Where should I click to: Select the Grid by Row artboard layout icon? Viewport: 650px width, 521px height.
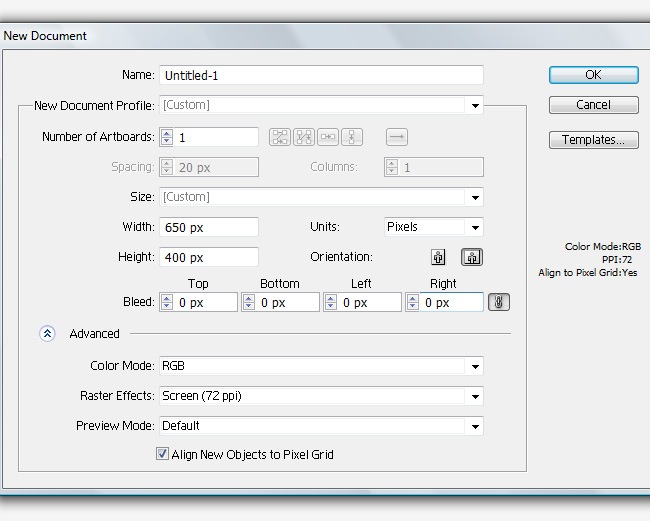(279, 137)
